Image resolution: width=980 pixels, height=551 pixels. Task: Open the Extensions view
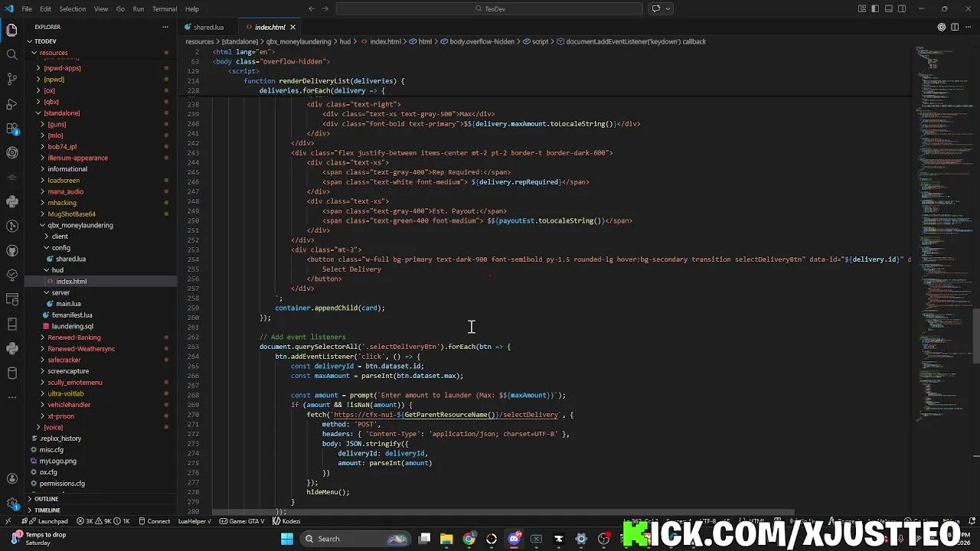[11, 128]
